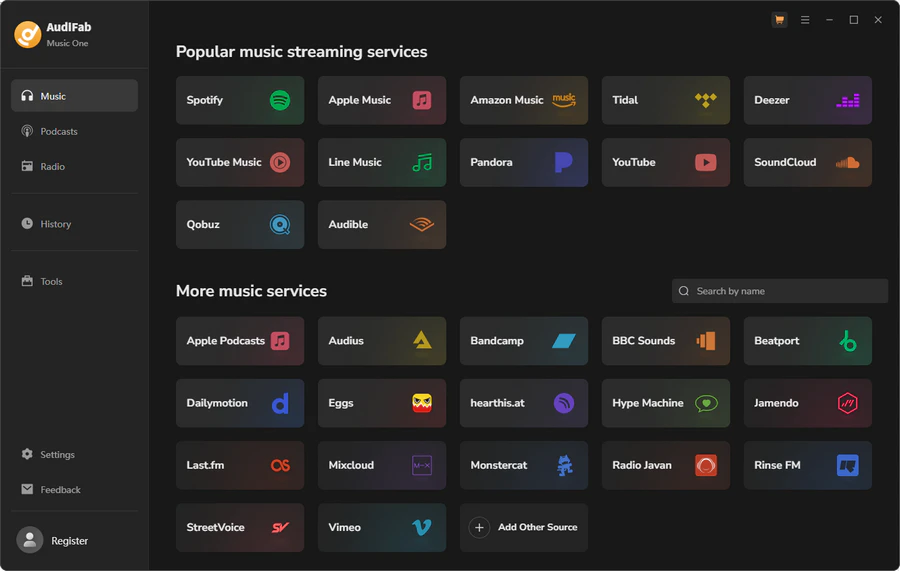Select the YouTube service card
Image resolution: width=900 pixels, height=571 pixels.
click(666, 162)
